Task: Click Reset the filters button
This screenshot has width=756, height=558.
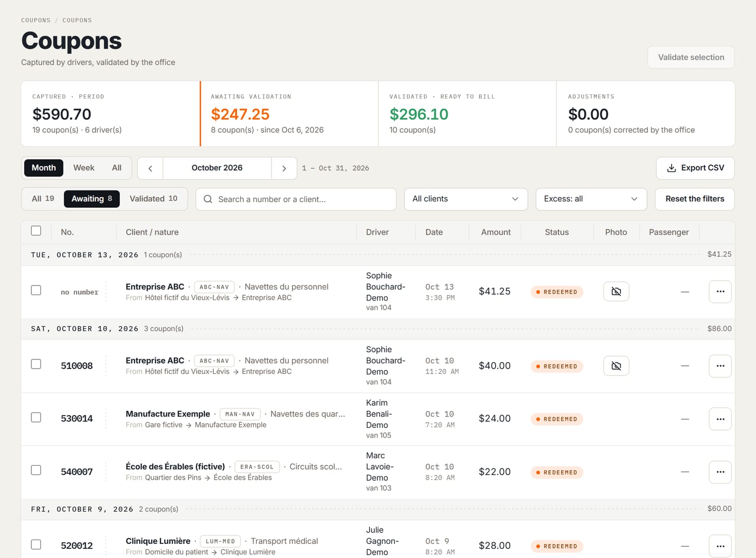Action: pyautogui.click(x=694, y=199)
